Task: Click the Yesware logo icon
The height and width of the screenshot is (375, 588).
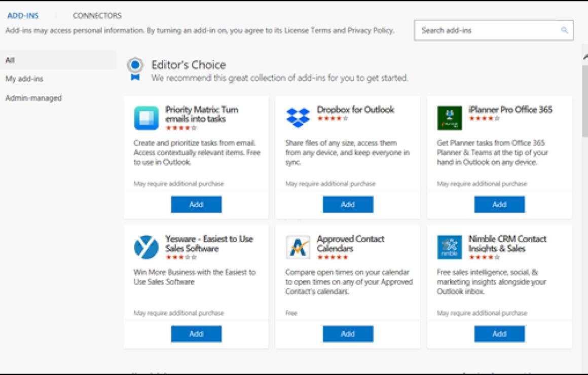Action: pos(146,247)
